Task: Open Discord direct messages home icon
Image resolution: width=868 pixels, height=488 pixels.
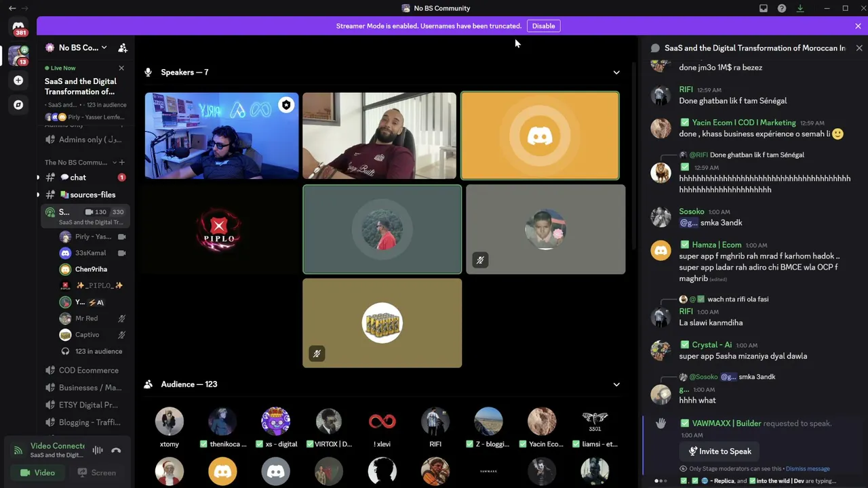Action: pyautogui.click(x=18, y=27)
